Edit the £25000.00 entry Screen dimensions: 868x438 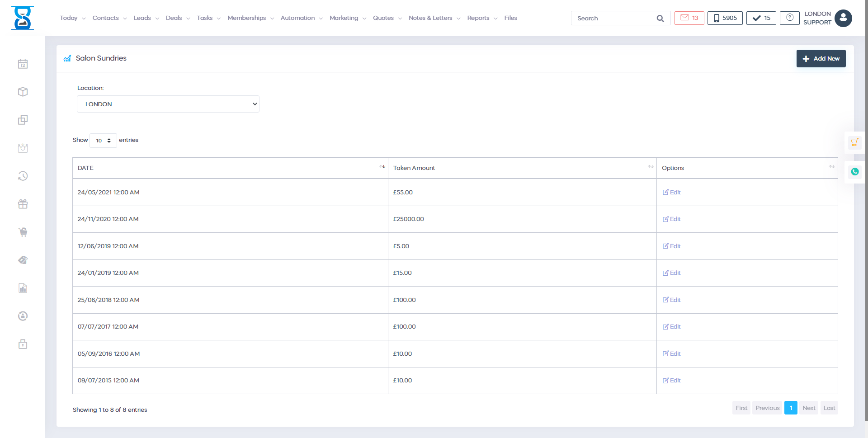tap(672, 219)
